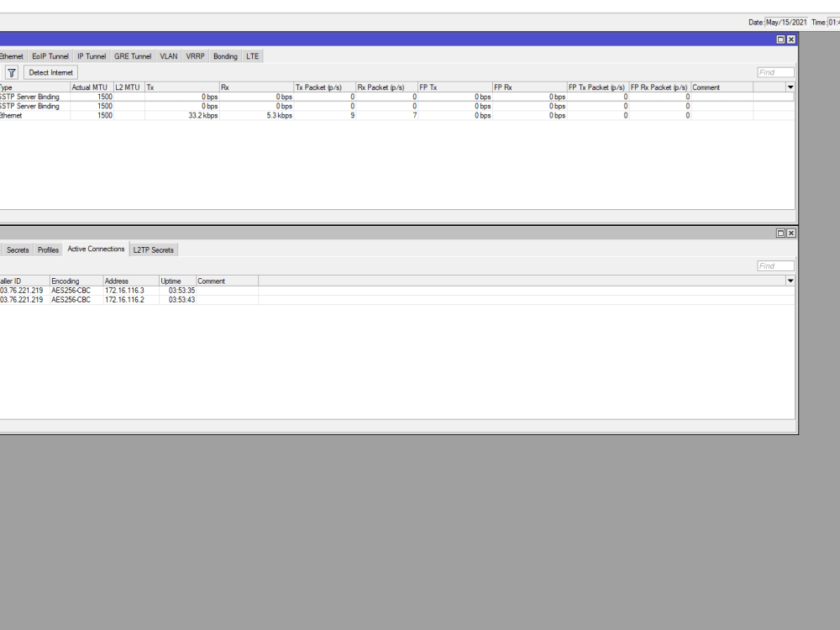840x630 pixels.
Task: Open the interface list column selector dropdown
Action: (x=790, y=87)
